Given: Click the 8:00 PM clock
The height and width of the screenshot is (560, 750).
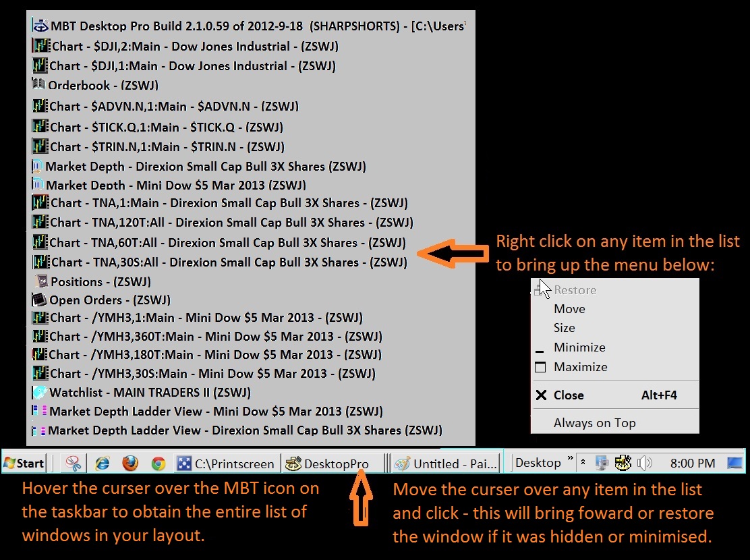Looking at the screenshot, I should pyautogui.click(x=692, y=464).
